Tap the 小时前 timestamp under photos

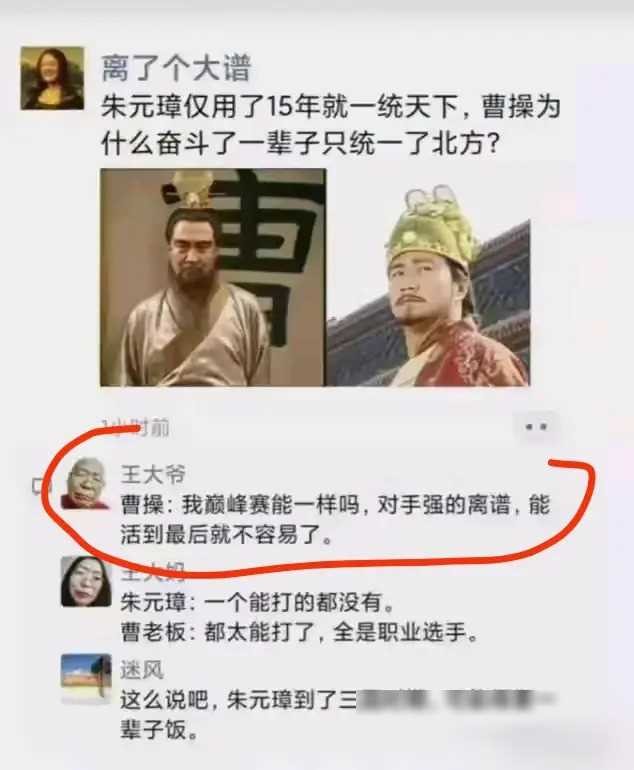(136, 428)
